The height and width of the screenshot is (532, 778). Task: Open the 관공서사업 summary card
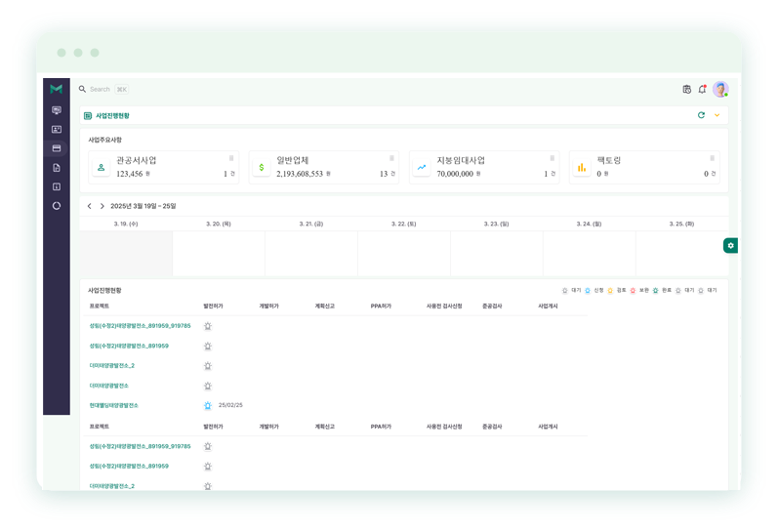click(163, 167)
